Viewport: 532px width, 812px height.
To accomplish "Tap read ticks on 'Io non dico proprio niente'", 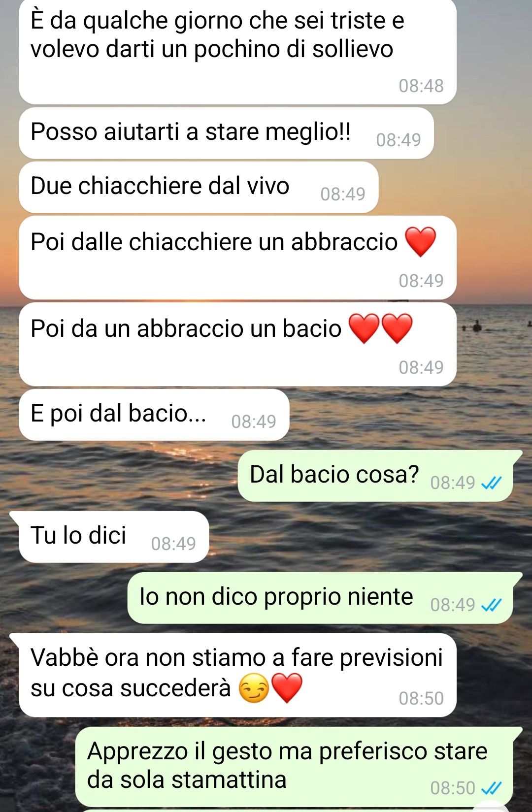I will pos(491,605).
